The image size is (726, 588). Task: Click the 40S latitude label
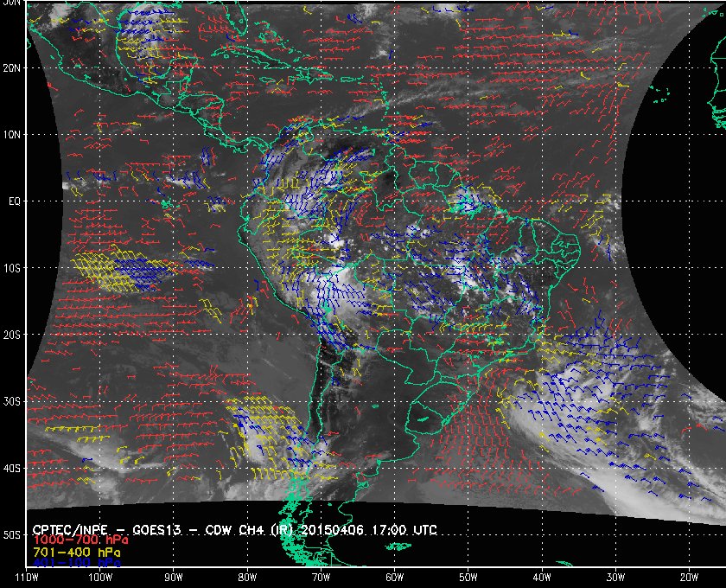[11, 468]
